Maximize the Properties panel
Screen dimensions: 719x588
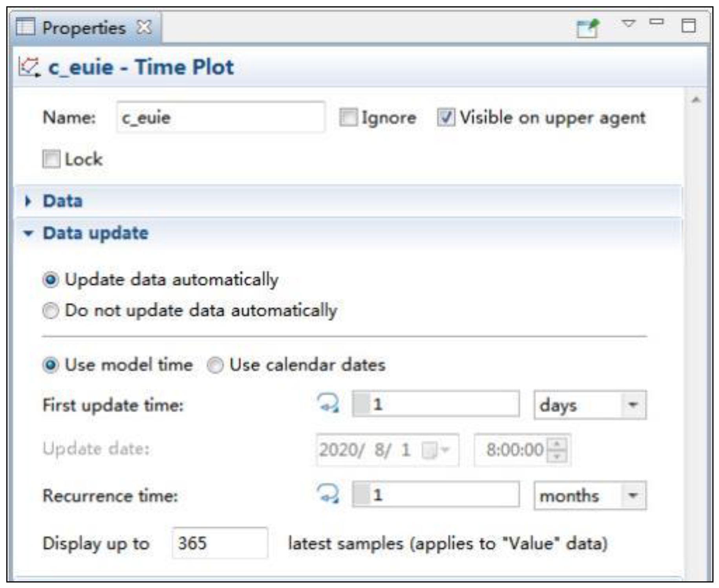tap(688, 26)
